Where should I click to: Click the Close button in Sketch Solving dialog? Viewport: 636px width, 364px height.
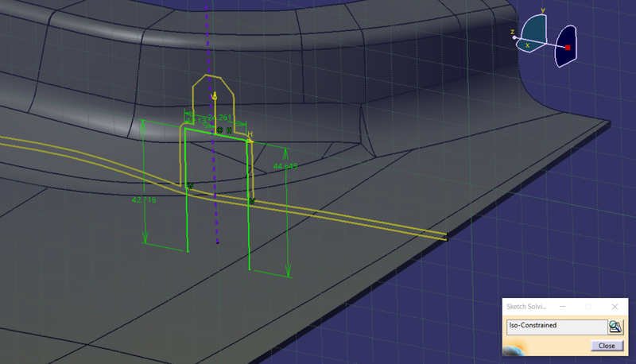click(607, 346)
